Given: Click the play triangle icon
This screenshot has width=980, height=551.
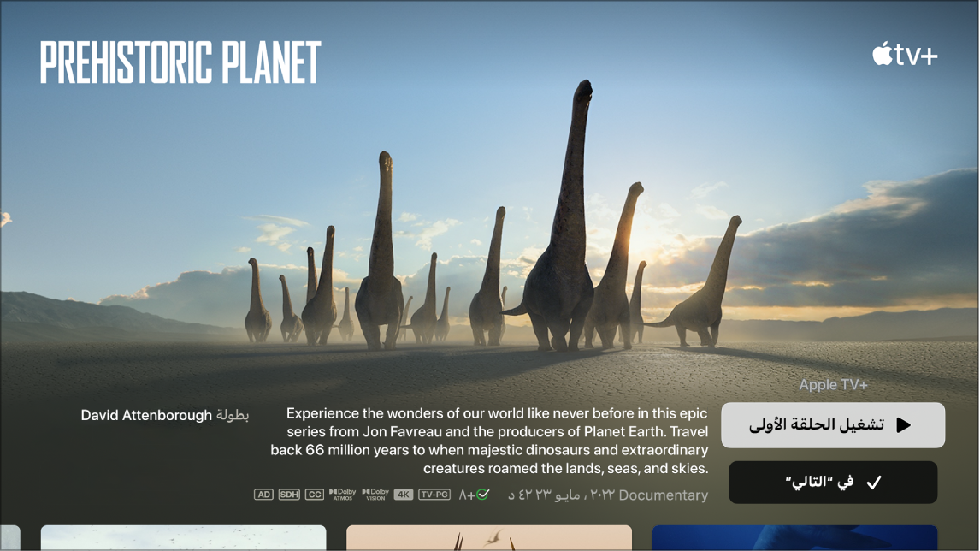Looking at the screenshot, I should pyautogui.click(x=903, y=425).
